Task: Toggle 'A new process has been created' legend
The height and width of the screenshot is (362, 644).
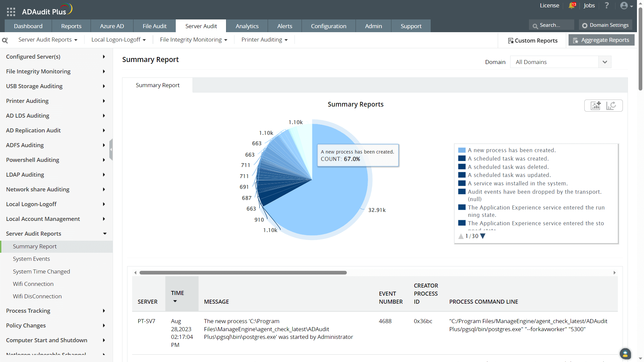Action: pyautogui.click(x=512, y=150)
